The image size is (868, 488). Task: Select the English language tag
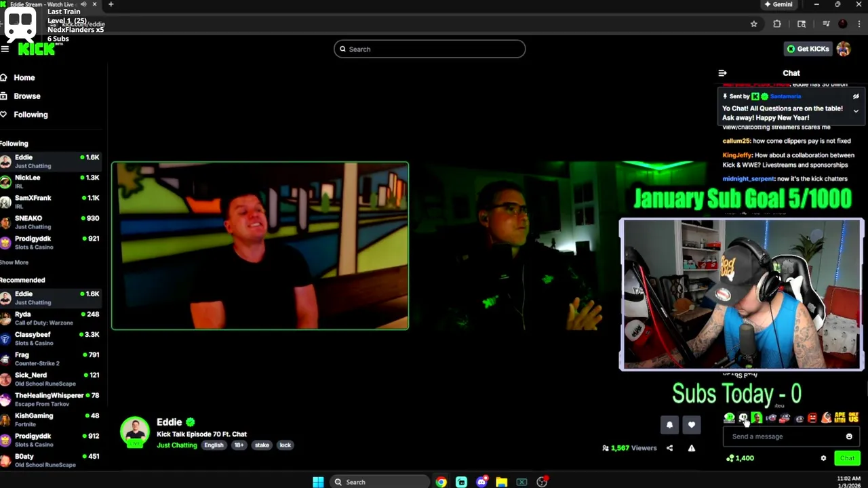pyautogui.click(x=214, y=445)
